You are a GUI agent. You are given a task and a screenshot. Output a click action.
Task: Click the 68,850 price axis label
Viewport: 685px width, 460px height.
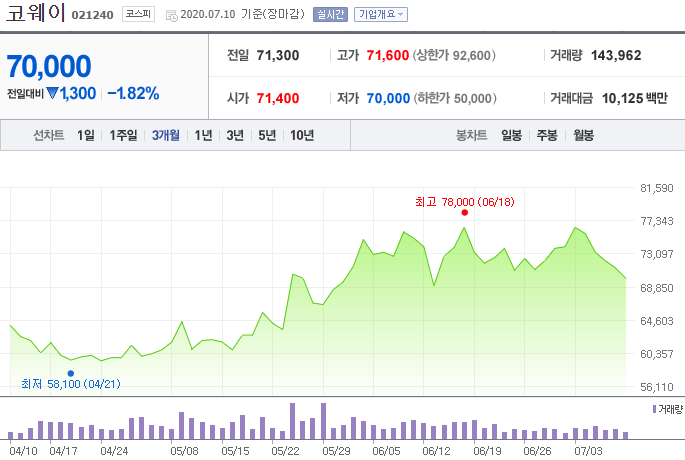click(x=657, y=288)
